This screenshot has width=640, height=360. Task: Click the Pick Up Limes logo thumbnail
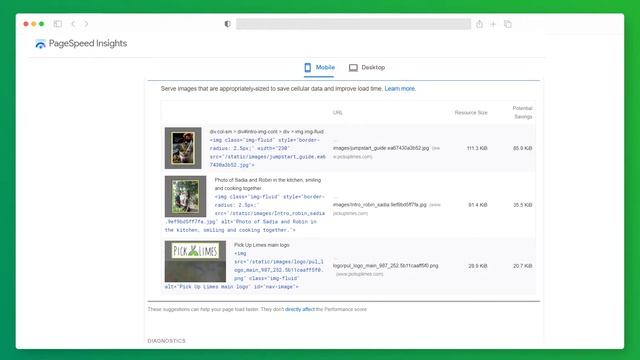pyautogui.click(x=195, y=261)
